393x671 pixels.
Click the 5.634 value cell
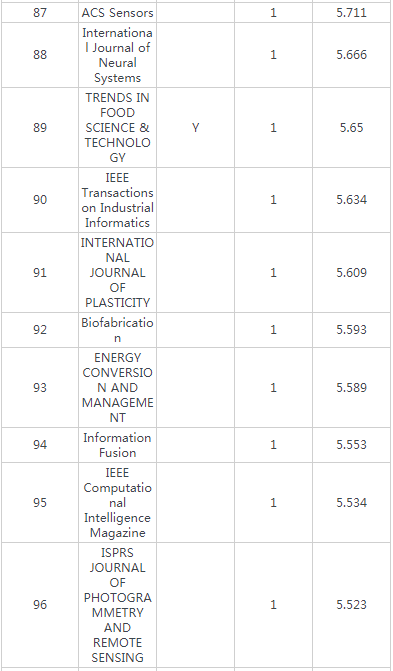[351, 200]
